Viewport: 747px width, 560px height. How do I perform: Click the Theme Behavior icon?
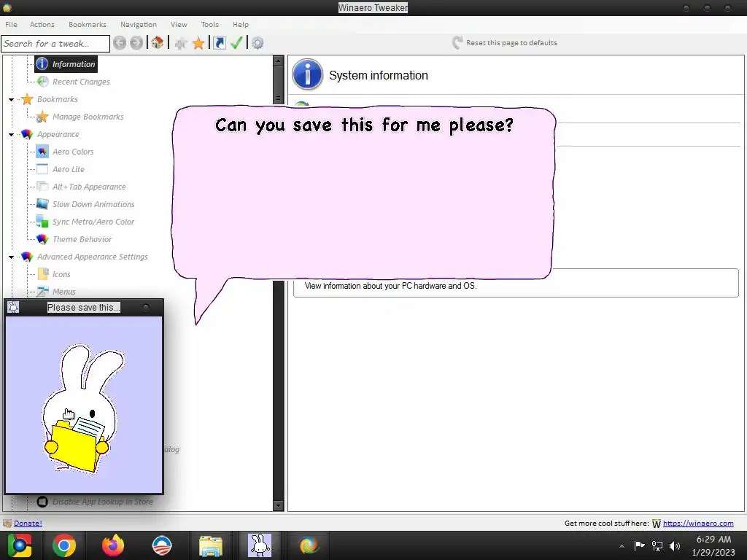click(42, 239)
